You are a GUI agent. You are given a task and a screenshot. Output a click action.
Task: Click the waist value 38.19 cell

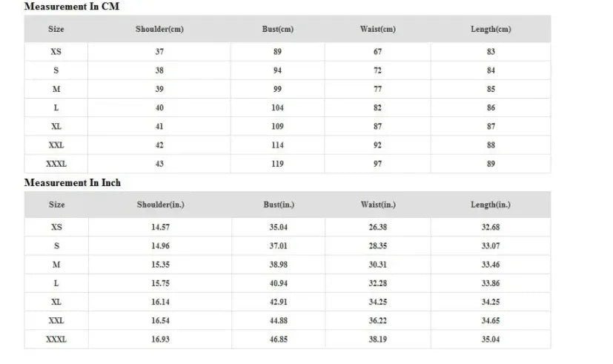pyautogui.click(x=377, y=339)
